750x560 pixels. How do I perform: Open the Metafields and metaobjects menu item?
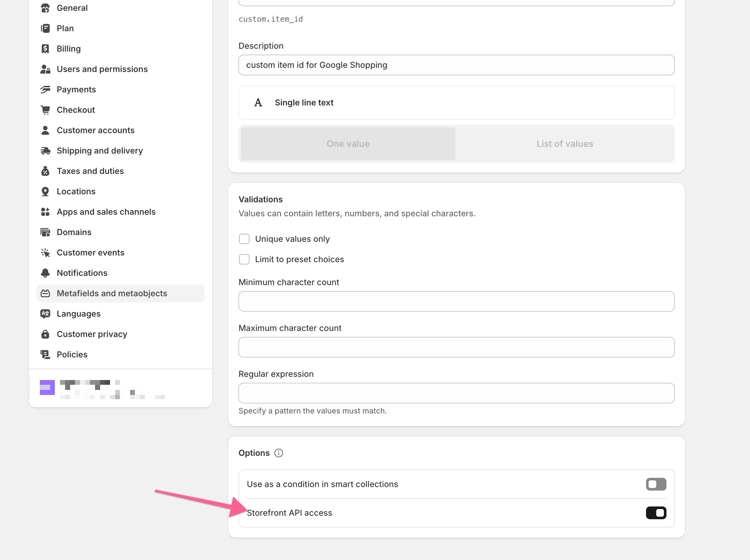click(x=112, y=293)
